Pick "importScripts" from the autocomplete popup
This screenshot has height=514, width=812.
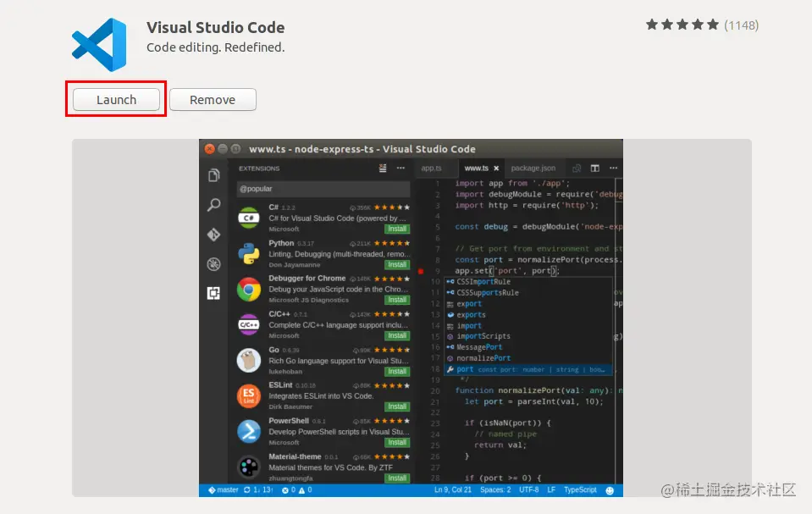point(528,336)
